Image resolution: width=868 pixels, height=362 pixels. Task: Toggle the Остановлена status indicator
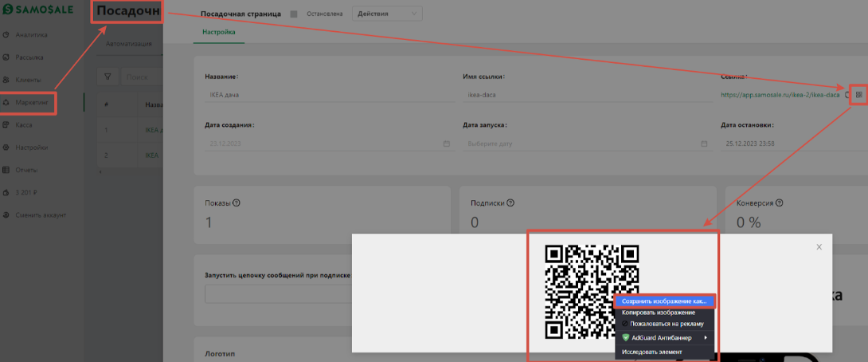pyautogui.click(x=293, y=14)
